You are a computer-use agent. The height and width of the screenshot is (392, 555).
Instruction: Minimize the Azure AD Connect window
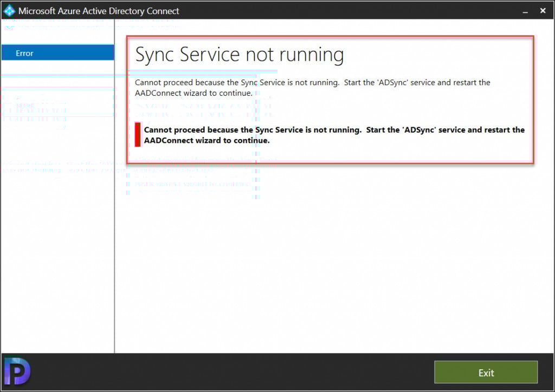click(525, 12)
